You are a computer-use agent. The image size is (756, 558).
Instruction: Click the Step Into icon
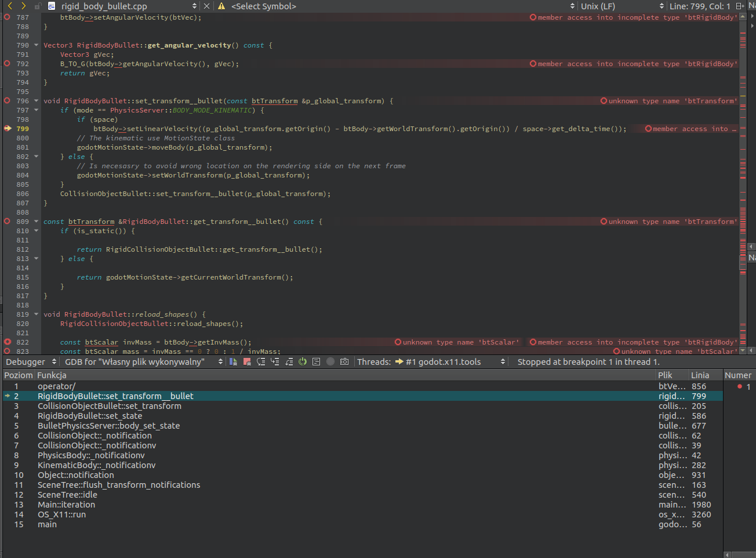click(275, 361)
